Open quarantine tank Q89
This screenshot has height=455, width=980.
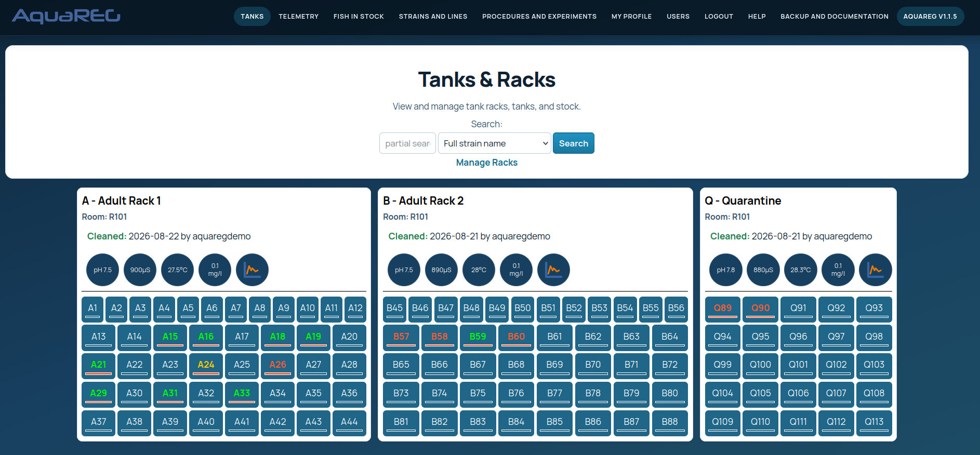tap(723, 309)
